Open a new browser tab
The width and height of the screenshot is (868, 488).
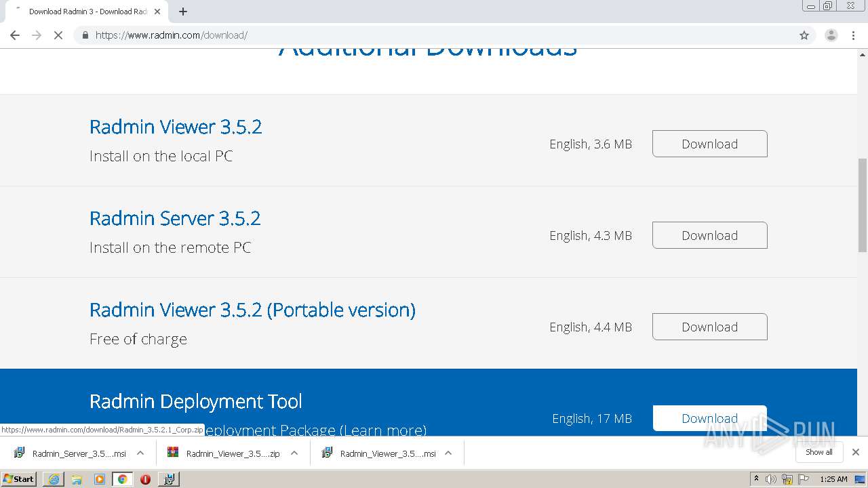pyautogui.click(x=182, y=12)
